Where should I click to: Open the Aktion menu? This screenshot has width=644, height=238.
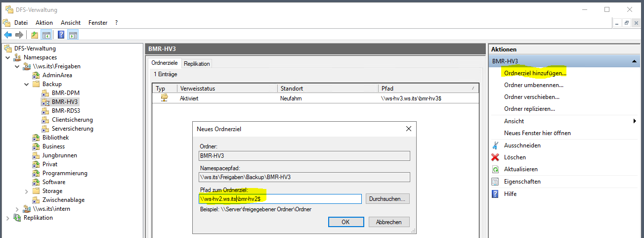(44, 23)
